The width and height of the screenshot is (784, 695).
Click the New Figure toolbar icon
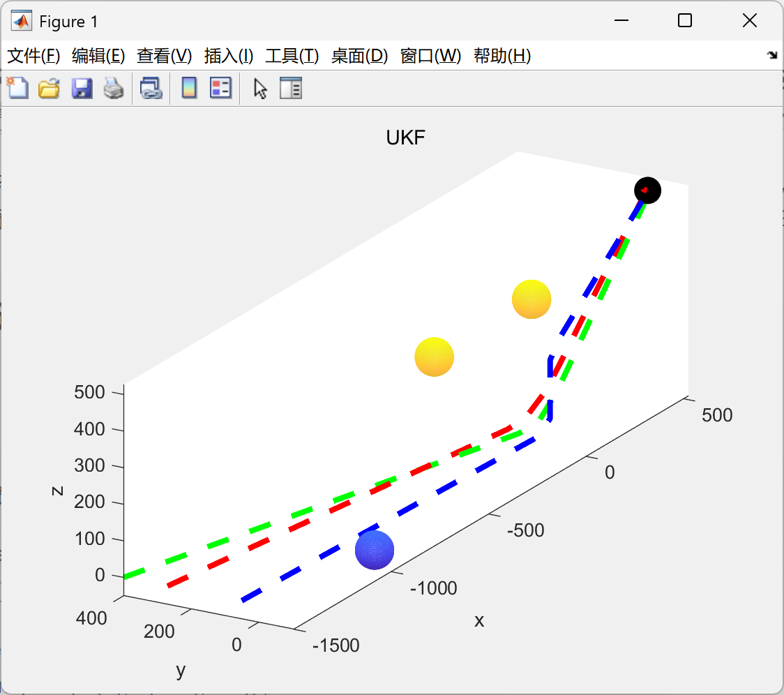pos(18,89)
